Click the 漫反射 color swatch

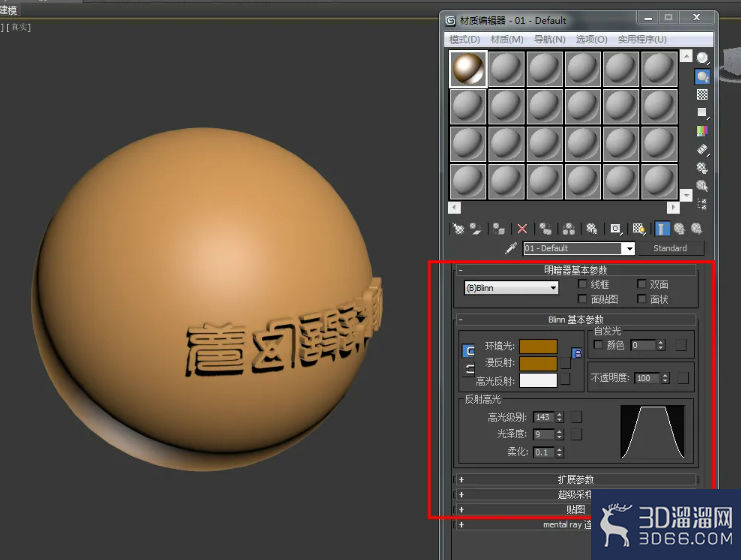point(538,363)
